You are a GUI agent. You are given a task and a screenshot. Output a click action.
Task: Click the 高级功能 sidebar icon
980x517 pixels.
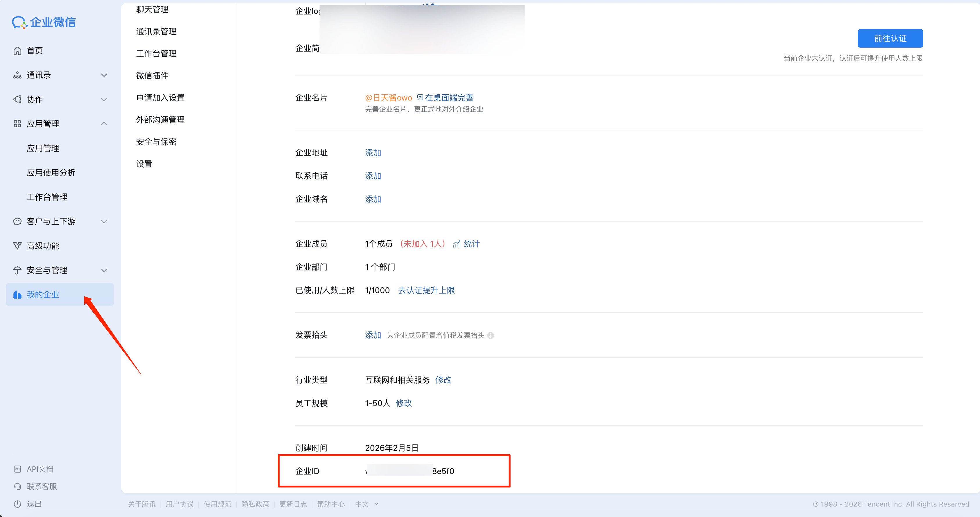click(17, 246)
